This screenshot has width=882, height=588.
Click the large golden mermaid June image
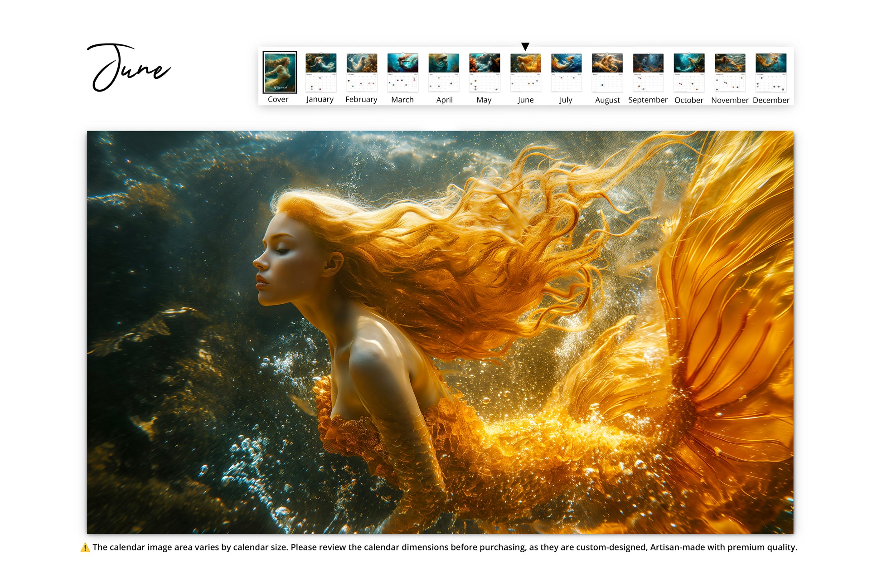pyautogui.click(x=440, y=332)
